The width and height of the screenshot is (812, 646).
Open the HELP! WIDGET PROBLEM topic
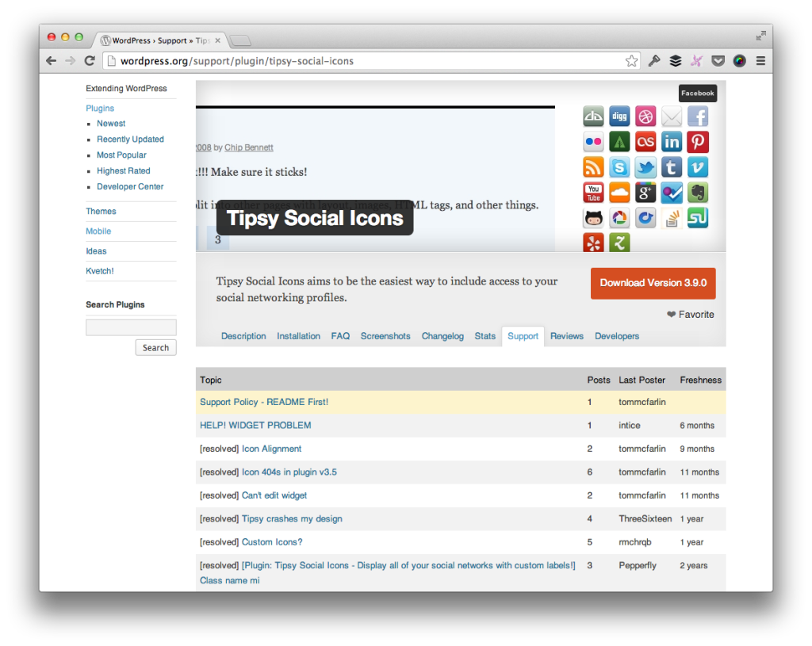coord(255,425)
